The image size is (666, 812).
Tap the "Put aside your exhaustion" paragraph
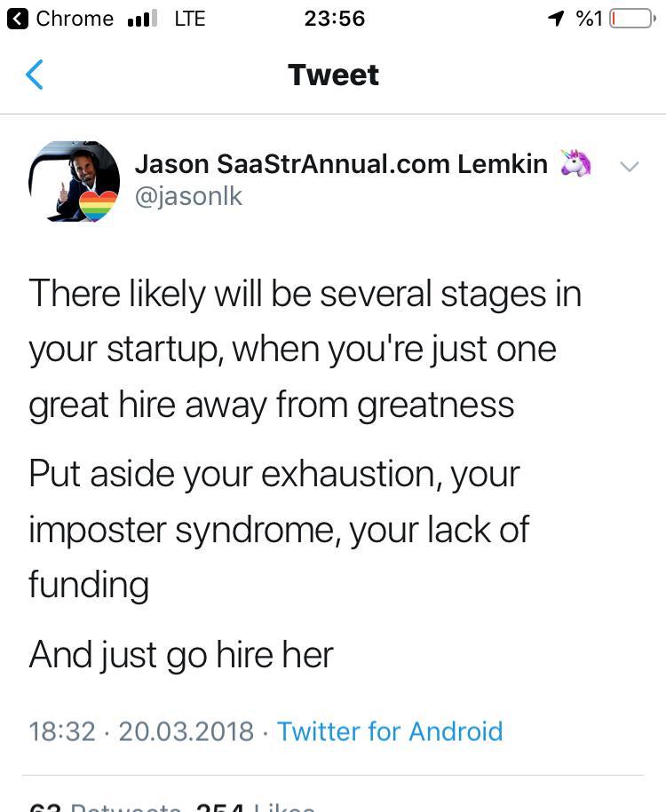[279, 529]
